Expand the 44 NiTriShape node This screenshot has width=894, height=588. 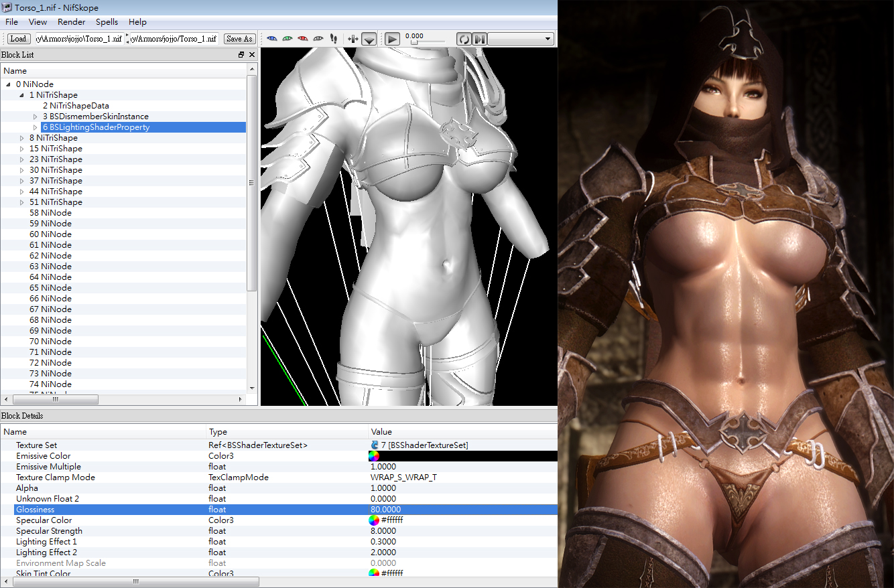pos(22,192)
